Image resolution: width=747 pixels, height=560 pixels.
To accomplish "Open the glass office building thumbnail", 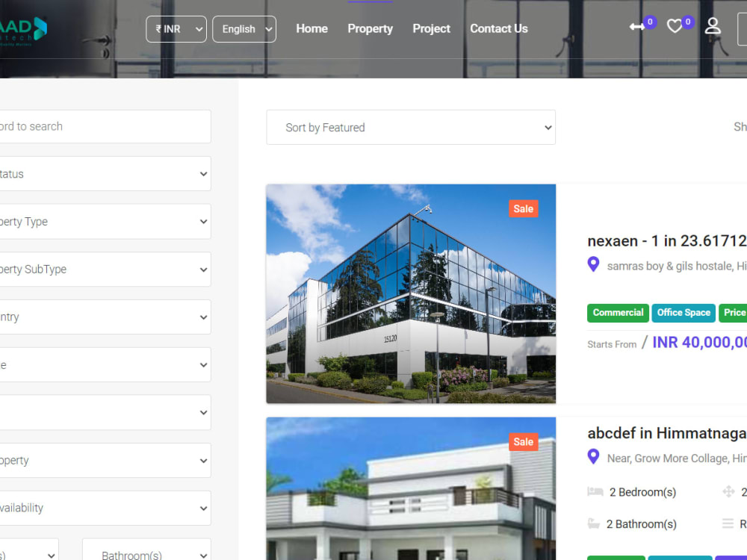I will [x=411, y=293].
